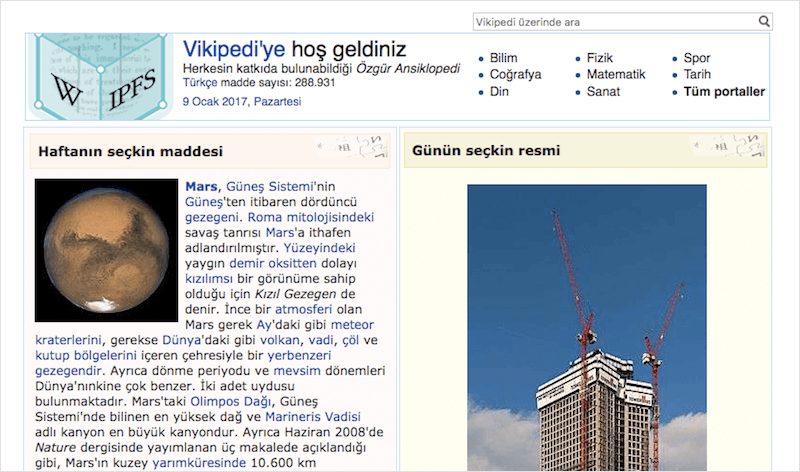Open the Türkçe link in article count
The image size is (800, 472).
[200, 83]
